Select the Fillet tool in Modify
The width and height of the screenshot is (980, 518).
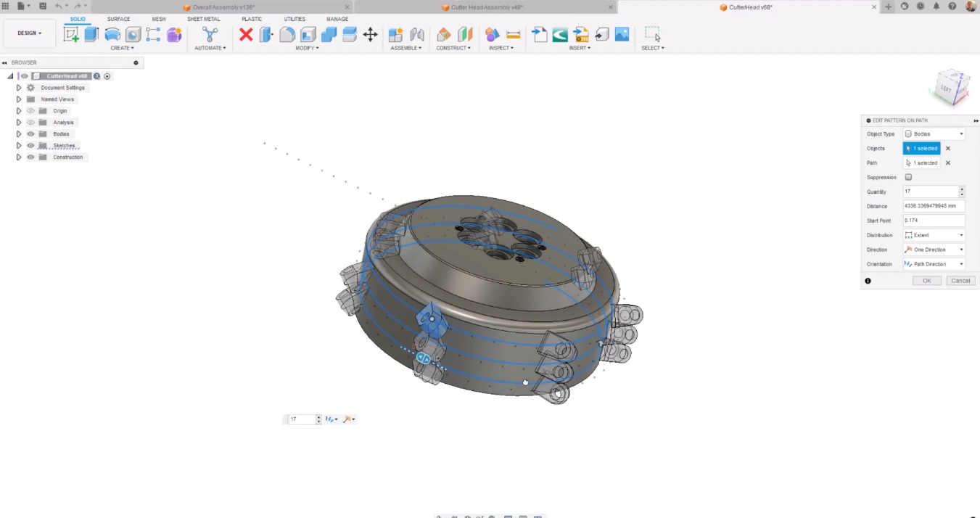[x=287, y=35]
